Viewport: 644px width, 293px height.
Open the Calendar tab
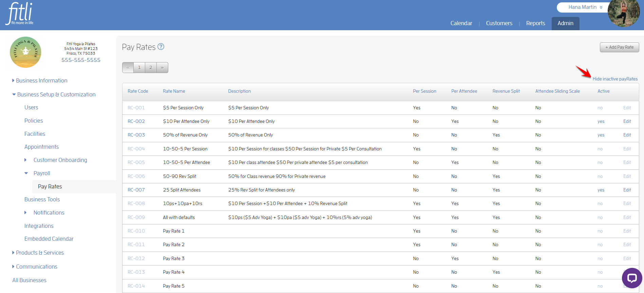461,23
